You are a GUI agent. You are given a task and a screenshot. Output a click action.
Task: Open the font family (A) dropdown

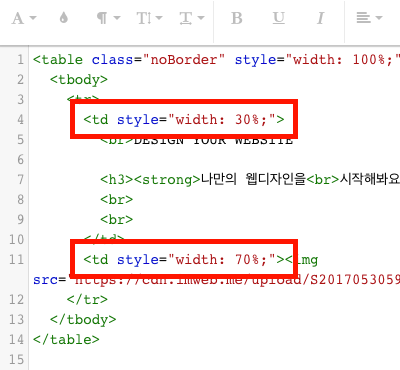coord(24,18)
